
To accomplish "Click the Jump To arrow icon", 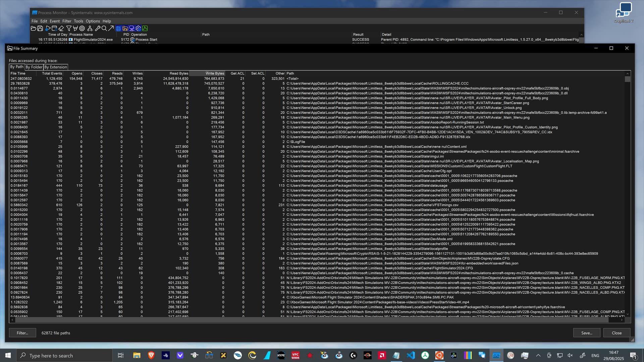I will pyautogui.click(x=111, y=28).
